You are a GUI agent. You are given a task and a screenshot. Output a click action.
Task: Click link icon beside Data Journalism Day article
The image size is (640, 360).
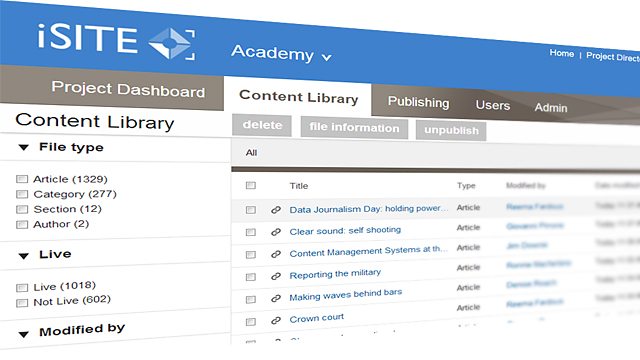tap(276, 210)
